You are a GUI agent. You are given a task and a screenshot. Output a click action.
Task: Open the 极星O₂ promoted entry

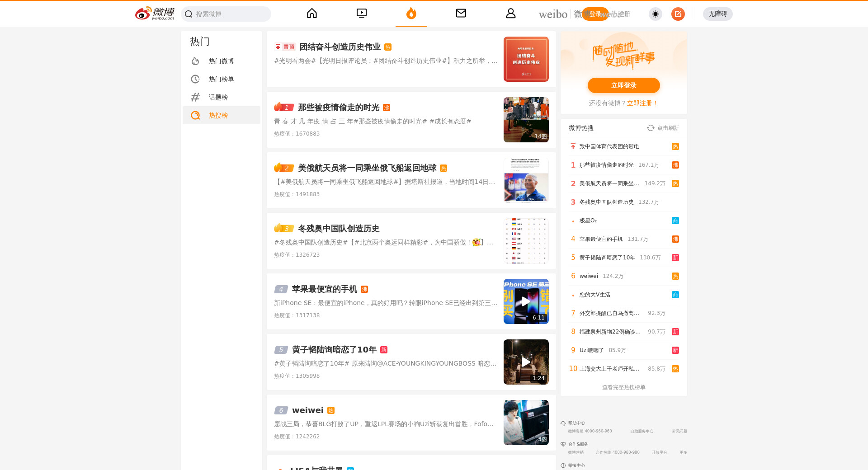624,221
